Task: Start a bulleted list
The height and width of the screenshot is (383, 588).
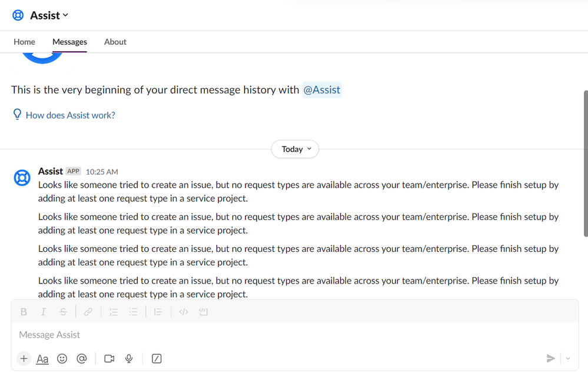Action: point(133,312)
